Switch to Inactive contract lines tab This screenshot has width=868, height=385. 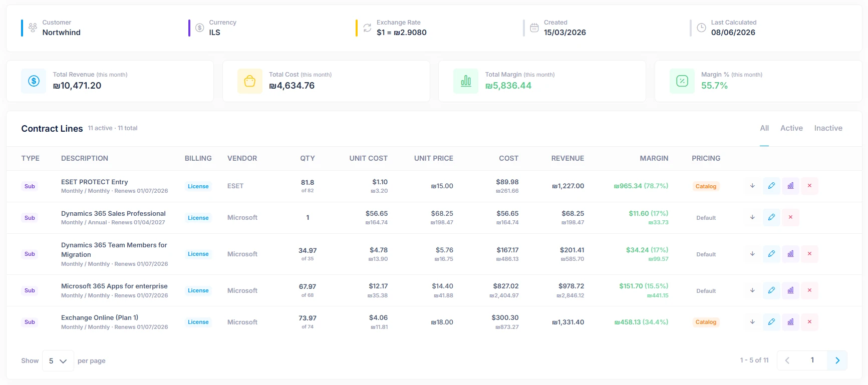click(828, 128)
